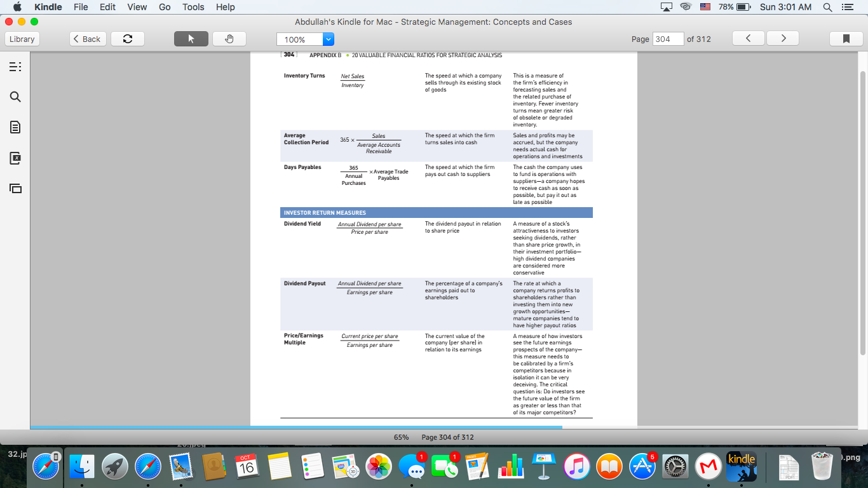
Task: Click the Days Payables row label
Action: tap(302, 167)
